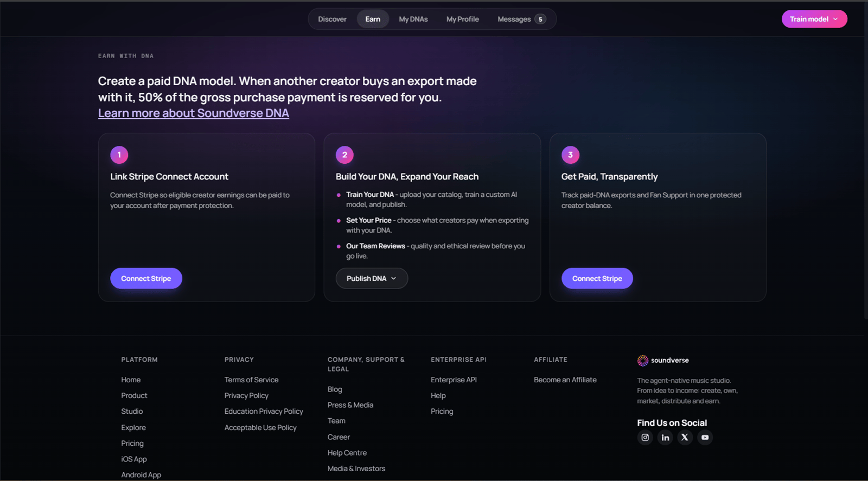
Task: Open the Blog footer link
Action: coord(335,389)
